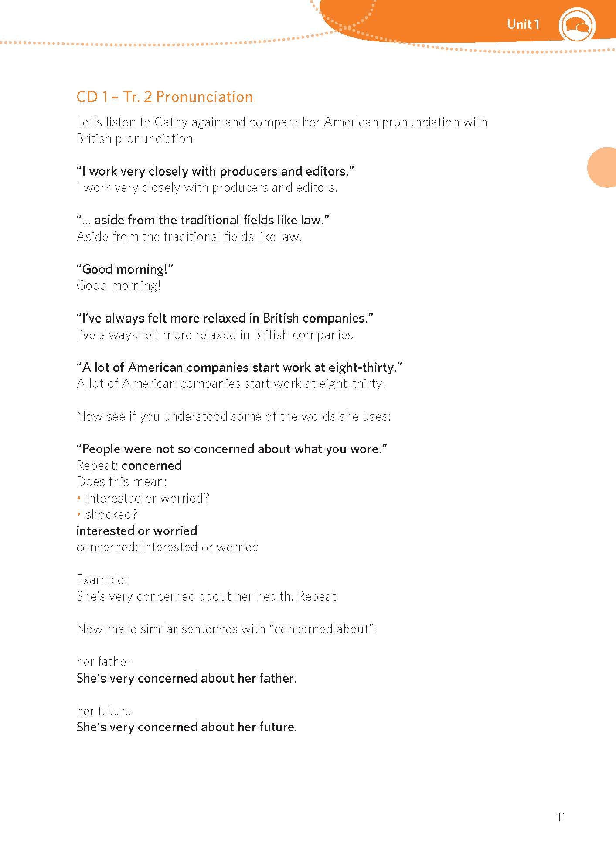Click the bold quote about producers and editors
The height and width of the screenshot is (863, 616).
click(215, 171)
